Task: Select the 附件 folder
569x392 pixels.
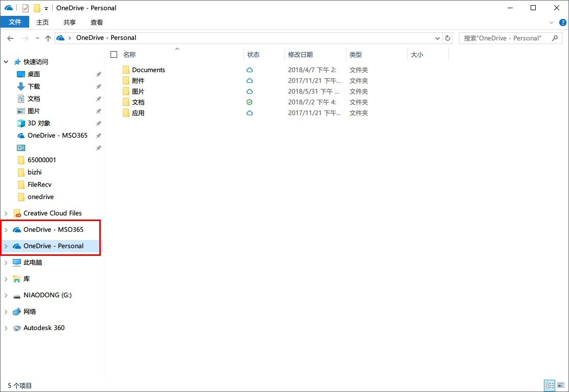Action: (x=138, y=80)
